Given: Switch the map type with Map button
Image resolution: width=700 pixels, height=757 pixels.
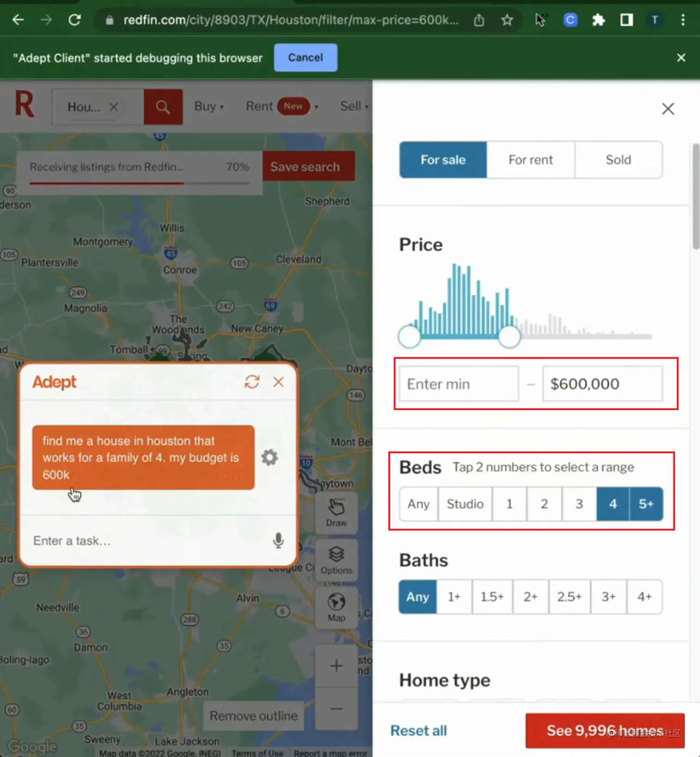Looking at the screenshot, I should click(x=336, y=608).
